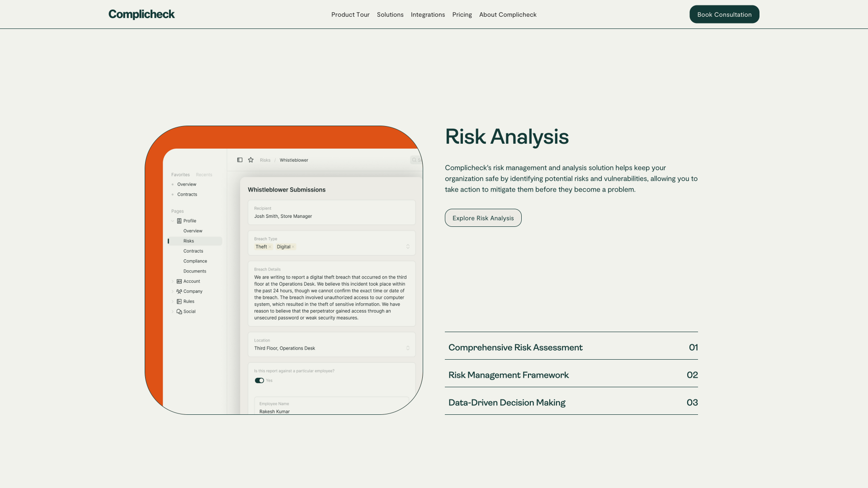Click the Recipient input field

click(x=331, y=212)
